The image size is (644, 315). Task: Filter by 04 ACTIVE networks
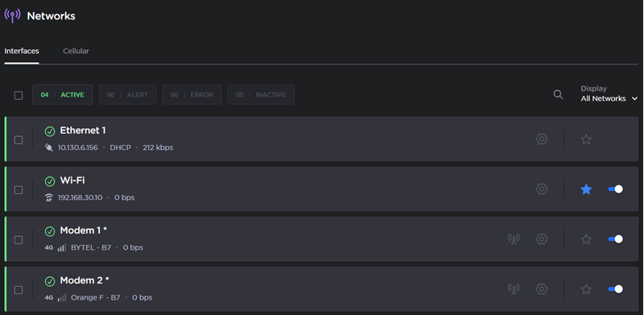point(63,94)
